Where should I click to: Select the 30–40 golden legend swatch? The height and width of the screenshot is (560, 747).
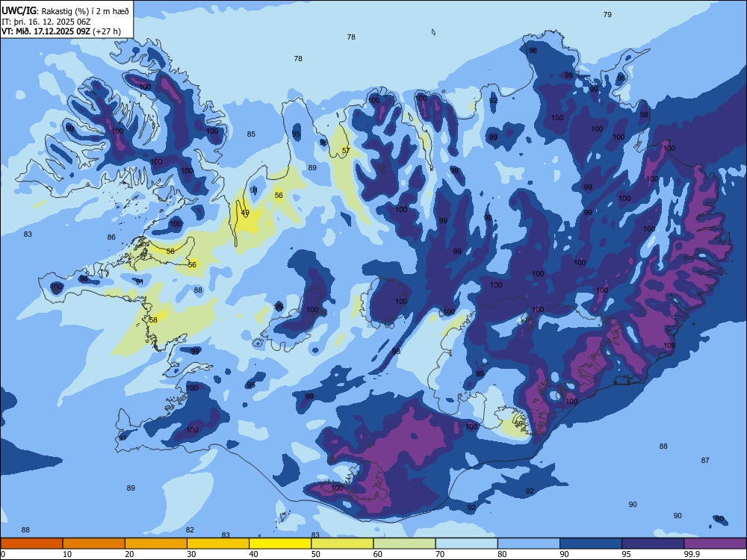(218, 544)
